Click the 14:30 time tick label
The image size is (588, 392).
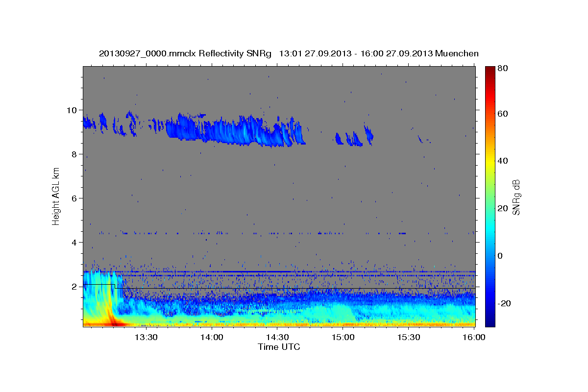click(x=277, y=337)
